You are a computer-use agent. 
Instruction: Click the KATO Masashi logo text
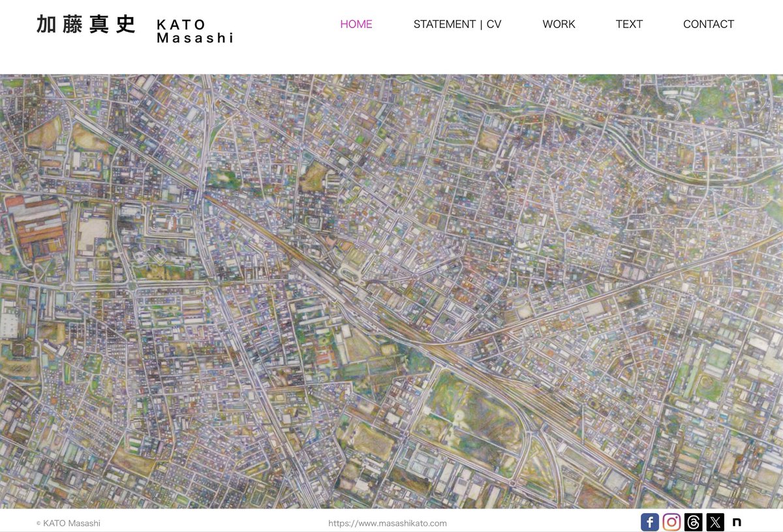click(195, 31)
